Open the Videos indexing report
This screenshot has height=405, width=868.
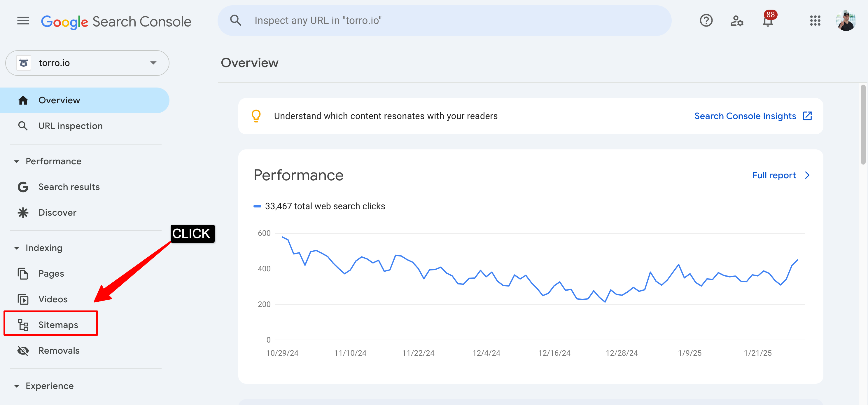[x=52, y=299]
